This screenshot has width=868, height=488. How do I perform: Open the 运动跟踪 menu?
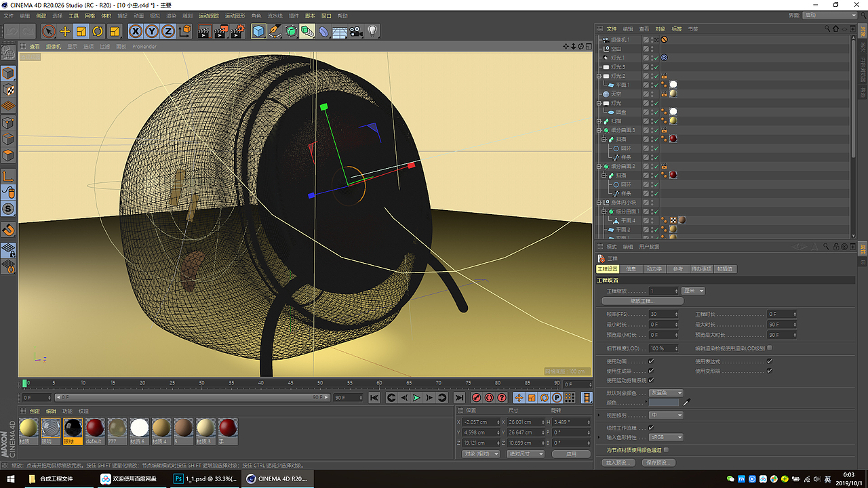coord(214,16)
